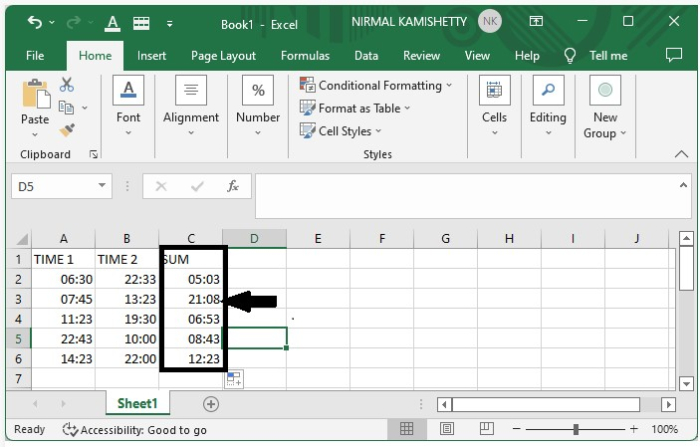Click the NK account avatar
The width and height of the screenshot is (700, 447).
(x=490, y=21)
